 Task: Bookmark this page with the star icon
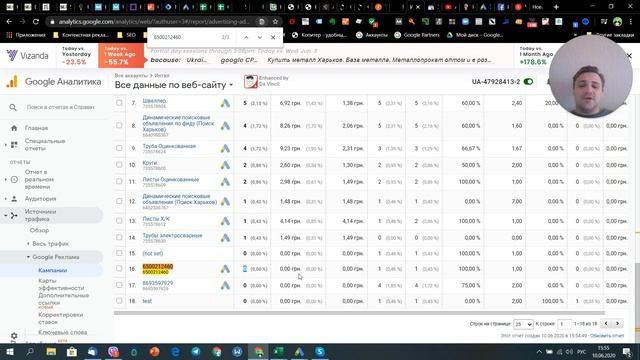[x=276, y=21]
